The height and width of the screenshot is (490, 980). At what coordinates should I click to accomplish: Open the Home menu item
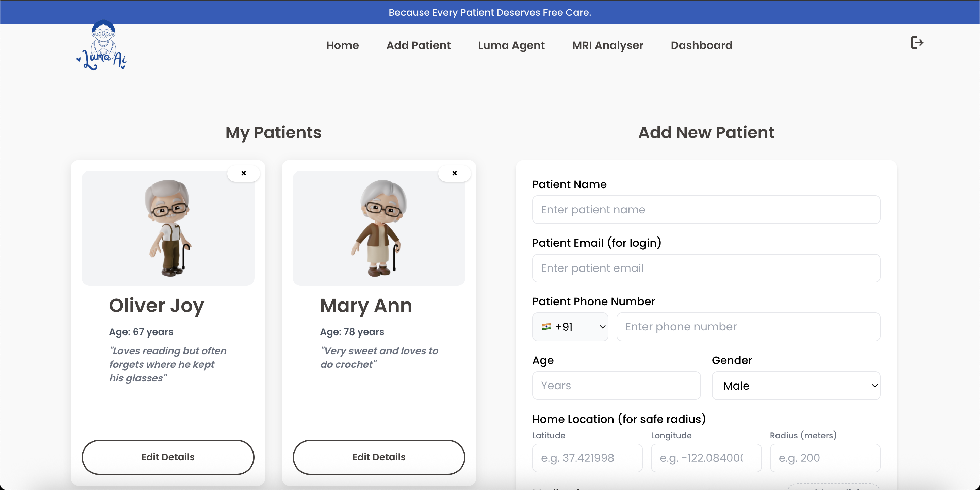point(342,45)
